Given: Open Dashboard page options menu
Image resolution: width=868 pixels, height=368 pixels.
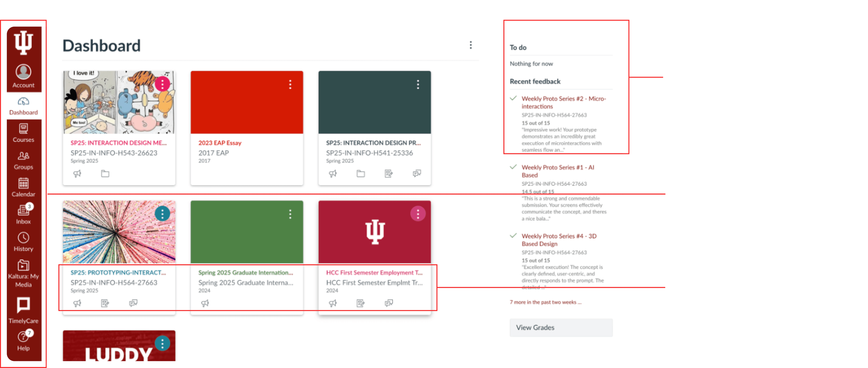Looking at the screenshot, I should click(x=470, y=45).
